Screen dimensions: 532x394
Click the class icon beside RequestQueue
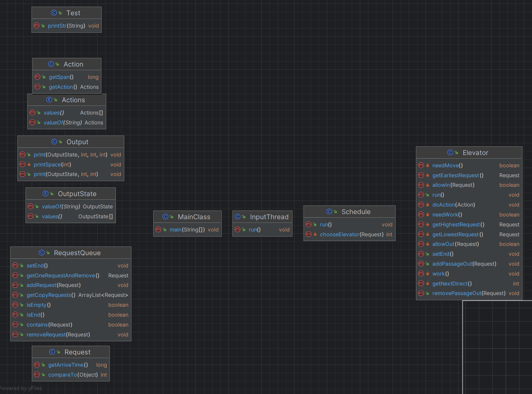click(x=42, y=253)
